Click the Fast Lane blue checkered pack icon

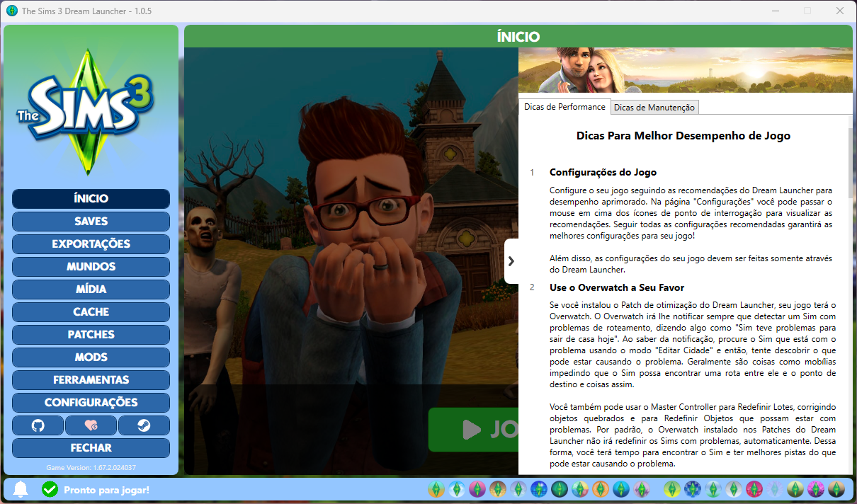693,489
